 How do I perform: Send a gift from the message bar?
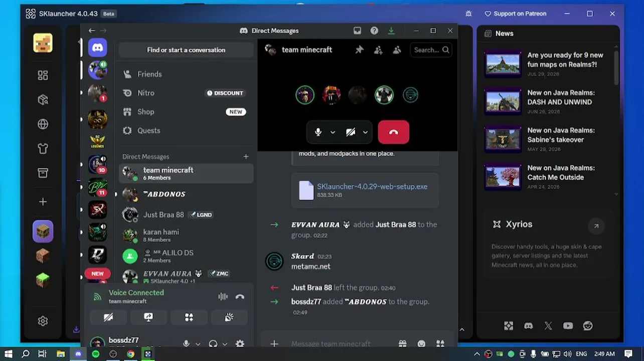(402, 343)
